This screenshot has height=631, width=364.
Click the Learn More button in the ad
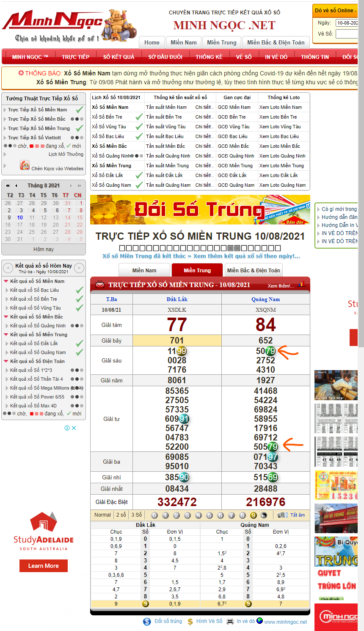tap(44, 566)
